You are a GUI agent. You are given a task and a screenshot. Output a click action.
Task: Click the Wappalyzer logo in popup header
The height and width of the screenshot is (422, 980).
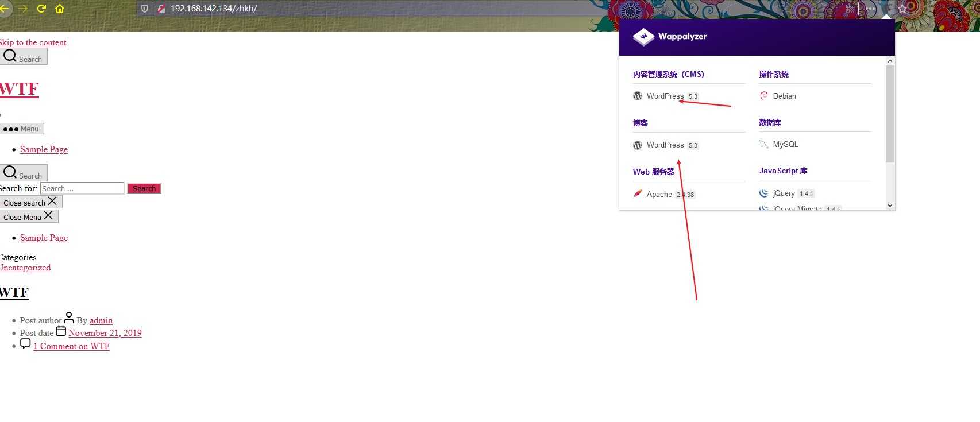pos(670,36)
